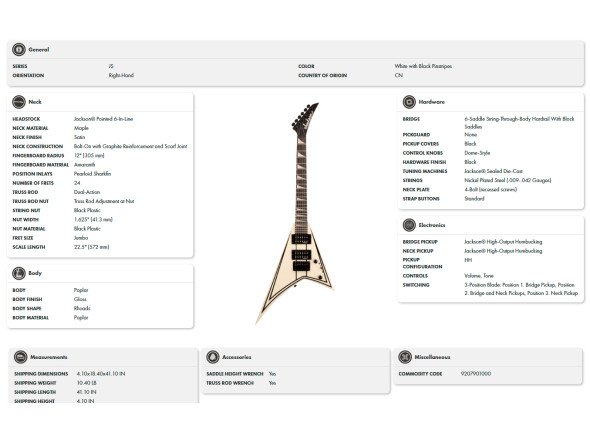The image size is (590, 434).
Task: Click the Accessories section icon
Action: point(213,357)
